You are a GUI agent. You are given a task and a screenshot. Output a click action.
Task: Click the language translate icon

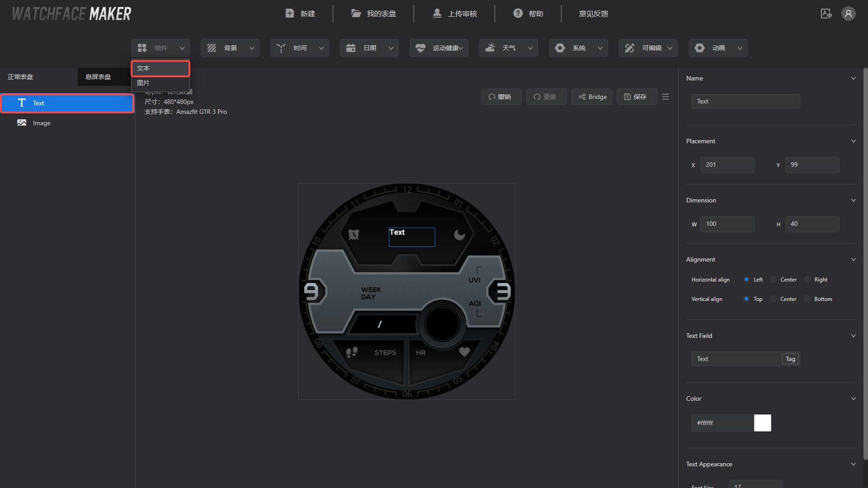click(x=826, y=14)
